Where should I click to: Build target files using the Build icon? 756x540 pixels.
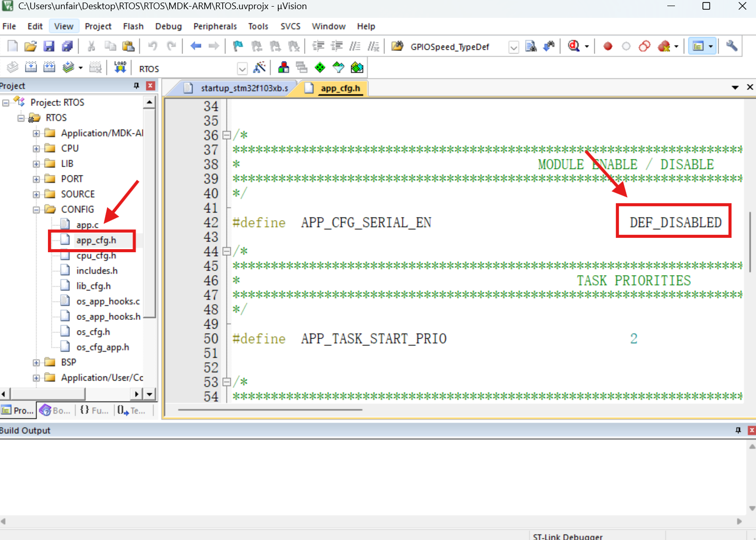[x=31, y=67]
